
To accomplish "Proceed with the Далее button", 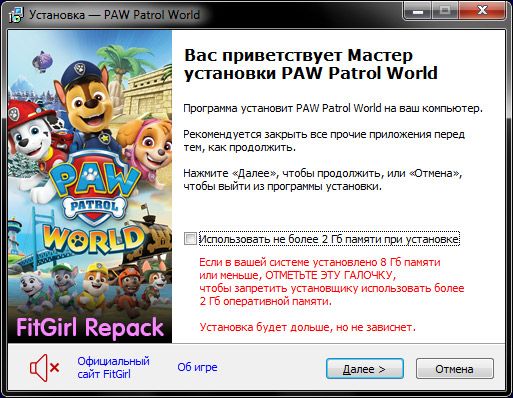I will [x=365, y=369].
